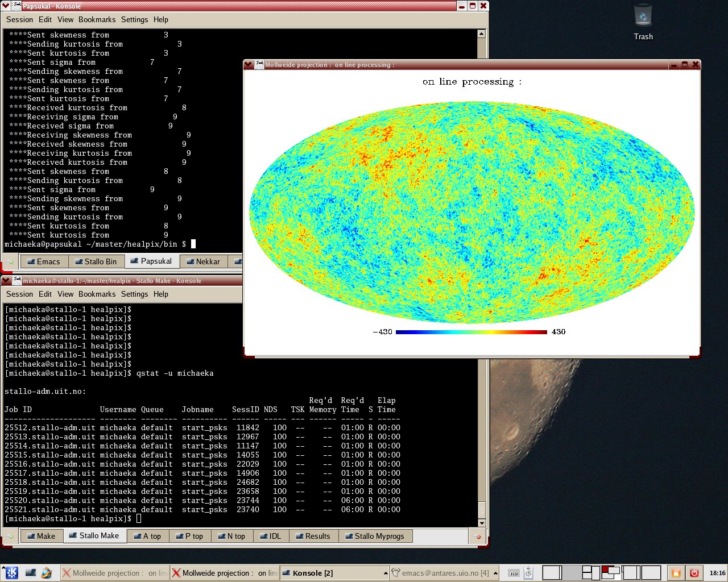Screen dimensions: 728x582
Task: Switch to Results session tab
Action: coord(314,536)
